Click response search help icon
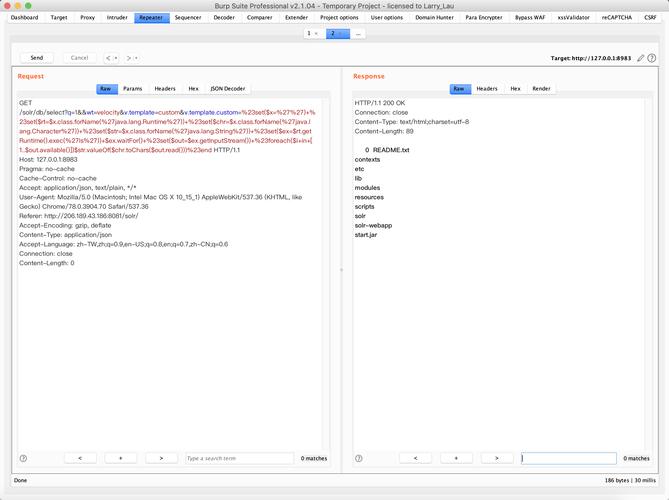 click(x=360, y=458)
